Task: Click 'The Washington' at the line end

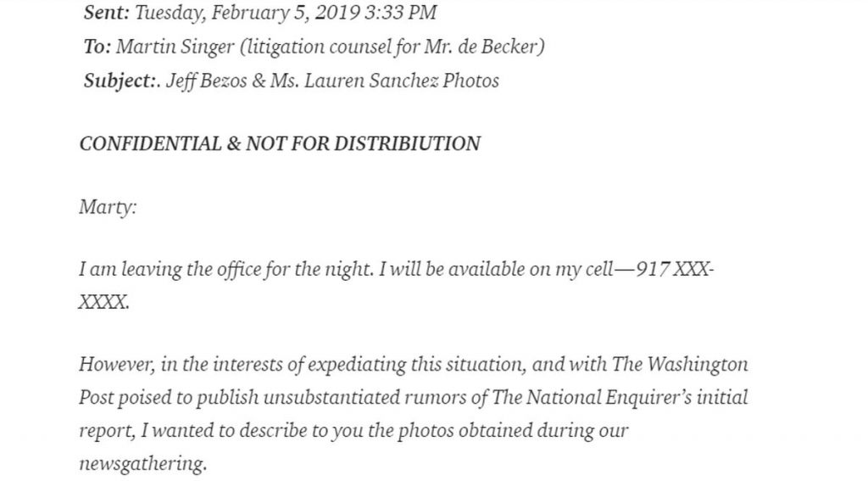Action: point(680,365)
